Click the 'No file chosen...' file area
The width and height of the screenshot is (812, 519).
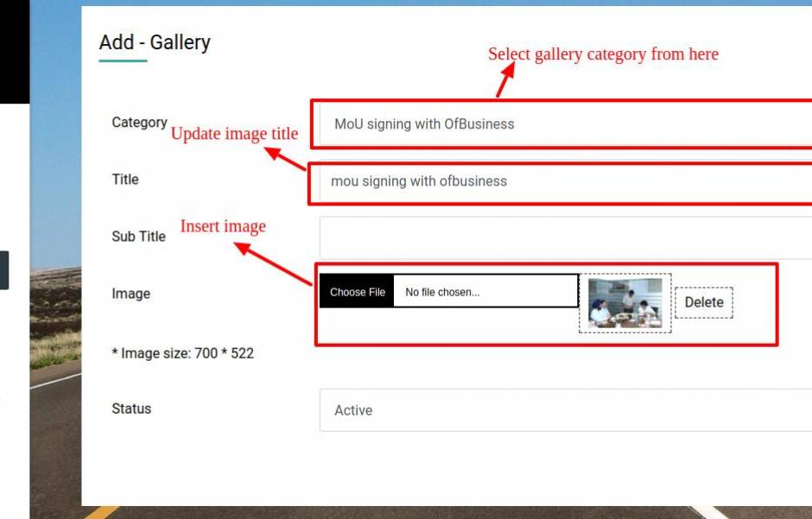click(x=484, y=292)
